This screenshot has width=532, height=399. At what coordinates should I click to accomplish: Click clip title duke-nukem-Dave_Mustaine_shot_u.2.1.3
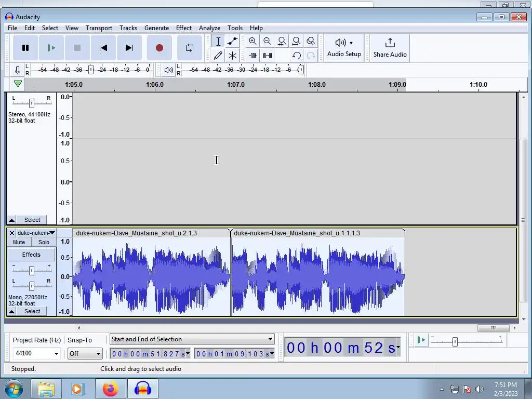point(137,233)
